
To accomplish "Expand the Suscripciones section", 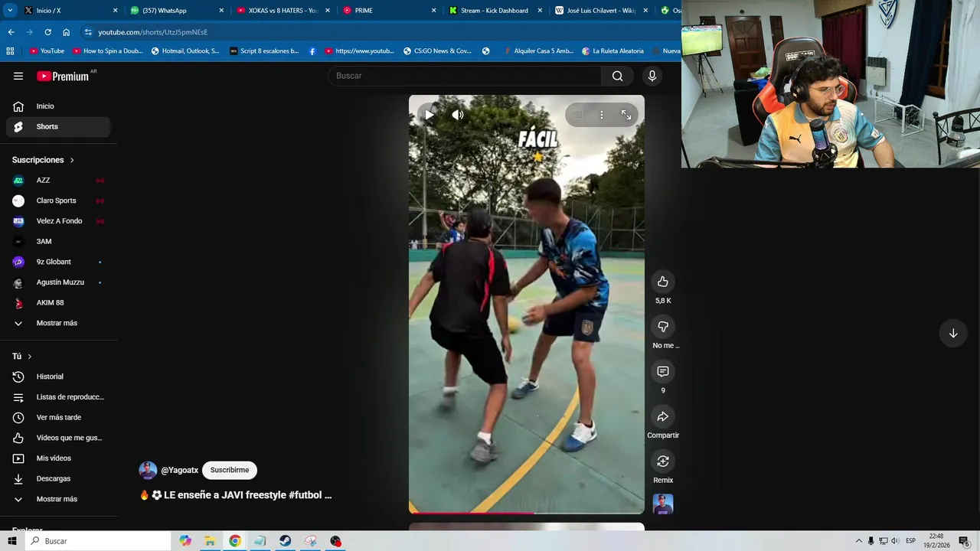I will 43,160.
